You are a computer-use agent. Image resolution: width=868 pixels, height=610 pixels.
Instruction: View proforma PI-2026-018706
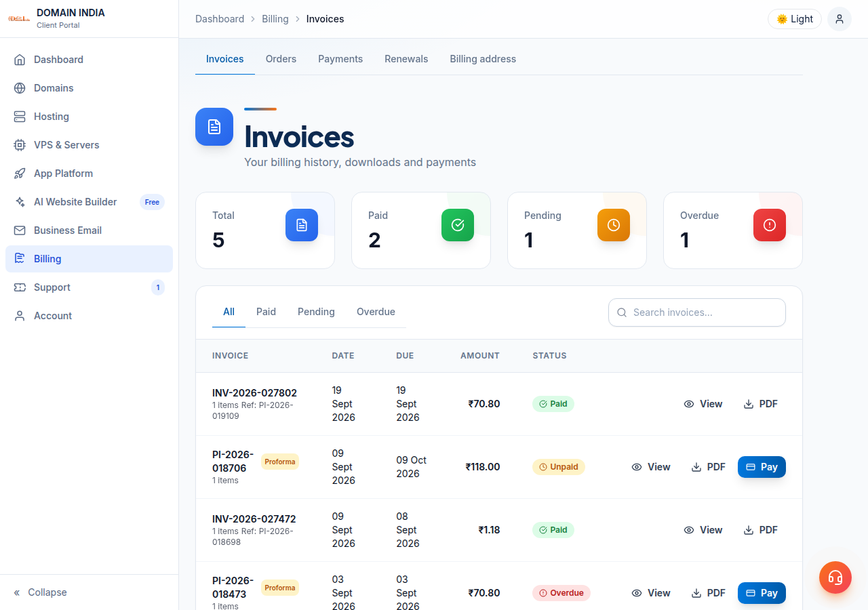click(x=651, y=467)
